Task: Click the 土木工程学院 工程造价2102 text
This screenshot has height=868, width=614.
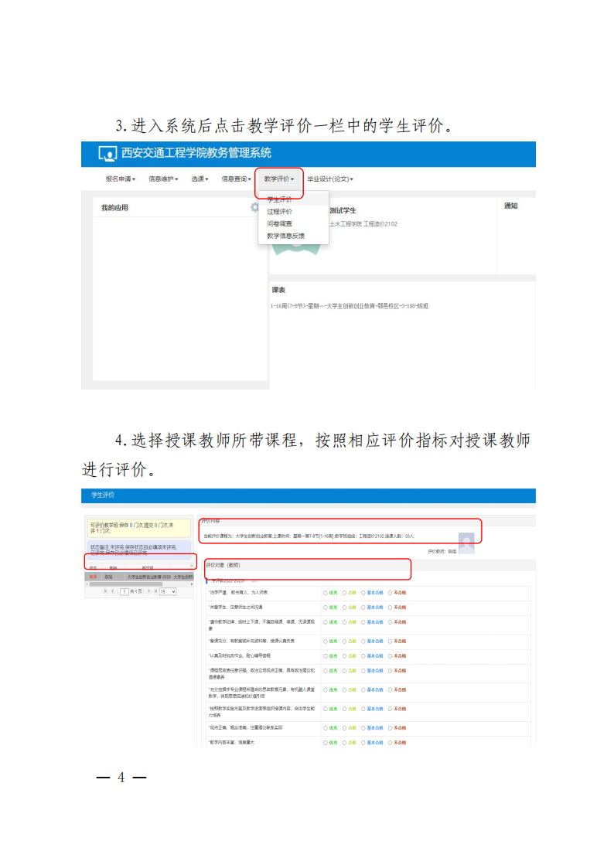Action: [363, 223]
